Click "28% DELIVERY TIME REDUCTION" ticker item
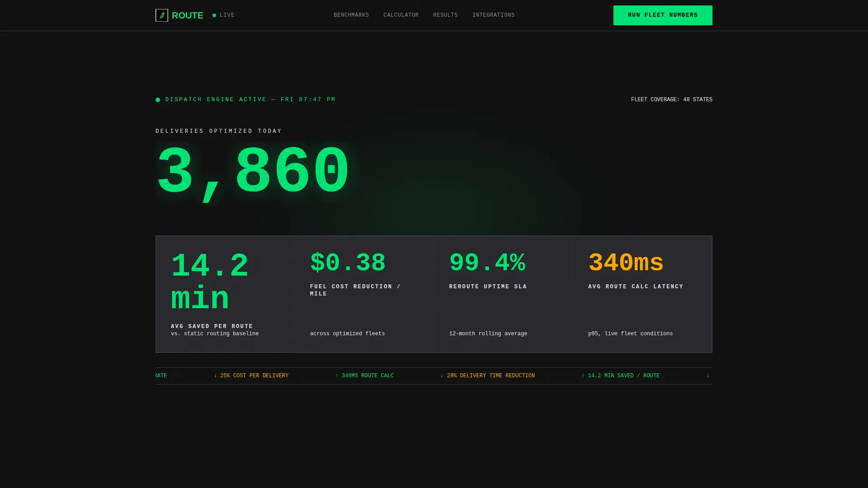 [487, 376]
